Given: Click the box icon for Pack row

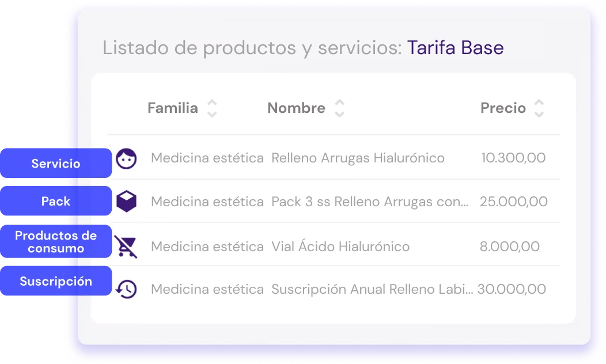Looking at the screenshot, I should (x=126, y=202).
